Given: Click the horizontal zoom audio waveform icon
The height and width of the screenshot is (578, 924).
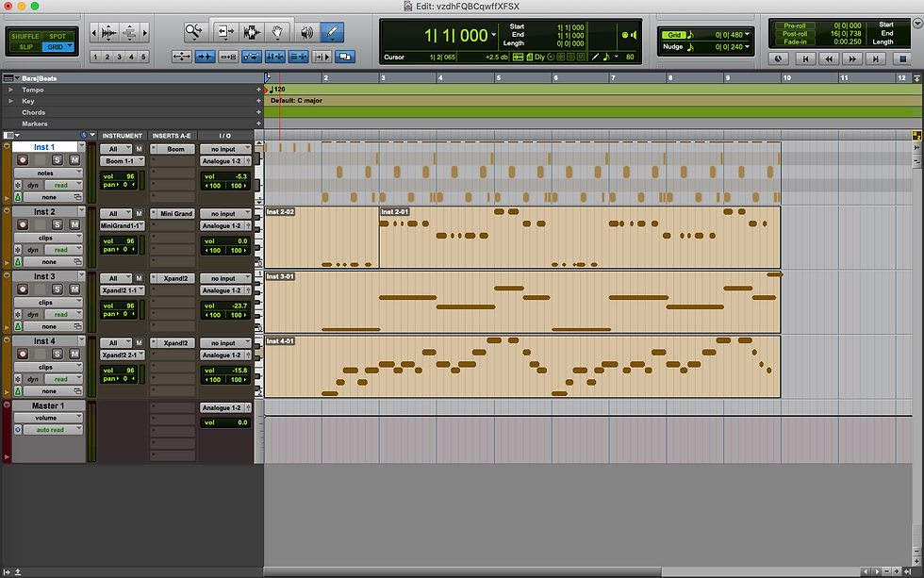Looking at the screenshot, I should point(109,32).
